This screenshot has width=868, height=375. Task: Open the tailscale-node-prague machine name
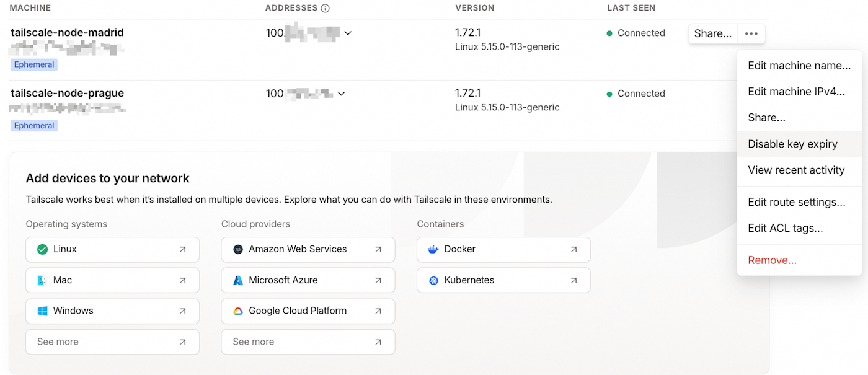pyautogui.click(x=67, y=93)
